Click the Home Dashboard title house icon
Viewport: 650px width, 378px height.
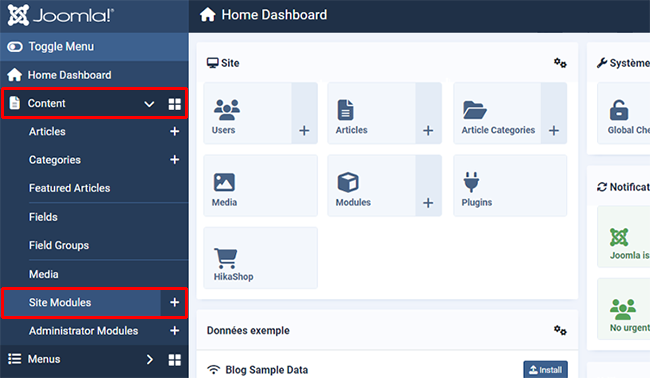pos(208,15)
